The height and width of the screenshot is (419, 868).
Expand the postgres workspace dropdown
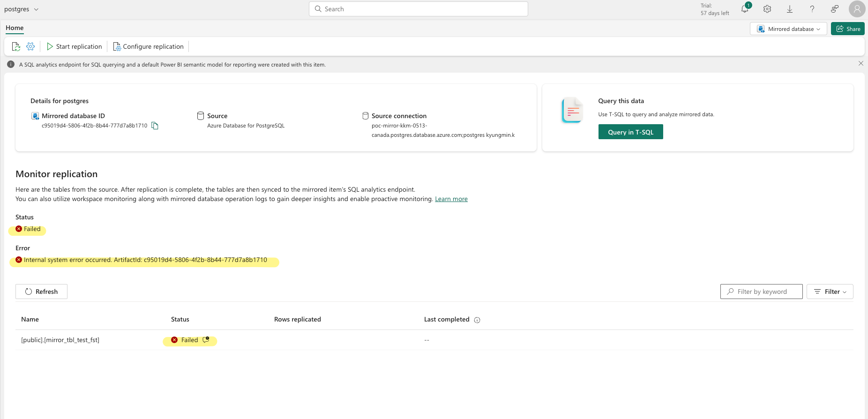pos(21,9)
